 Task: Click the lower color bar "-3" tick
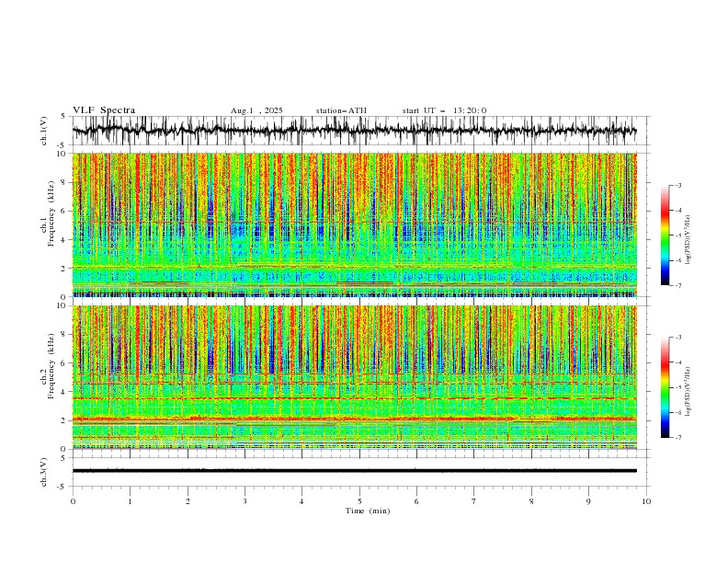[678, 338]
